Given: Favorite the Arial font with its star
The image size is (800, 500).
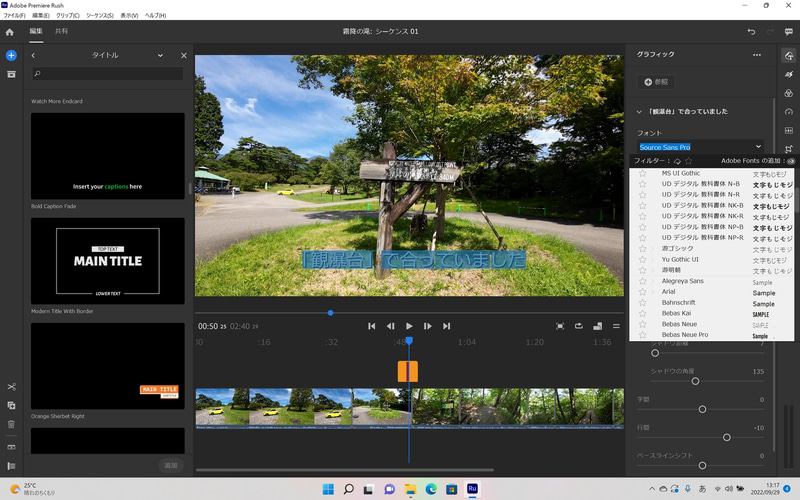Looking at the screenshot, I should click(643, 292).
